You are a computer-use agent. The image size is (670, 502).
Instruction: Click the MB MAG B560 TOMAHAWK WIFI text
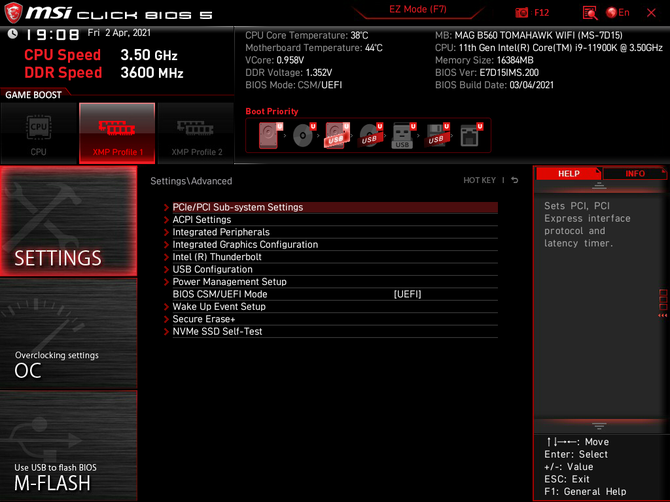529,35
